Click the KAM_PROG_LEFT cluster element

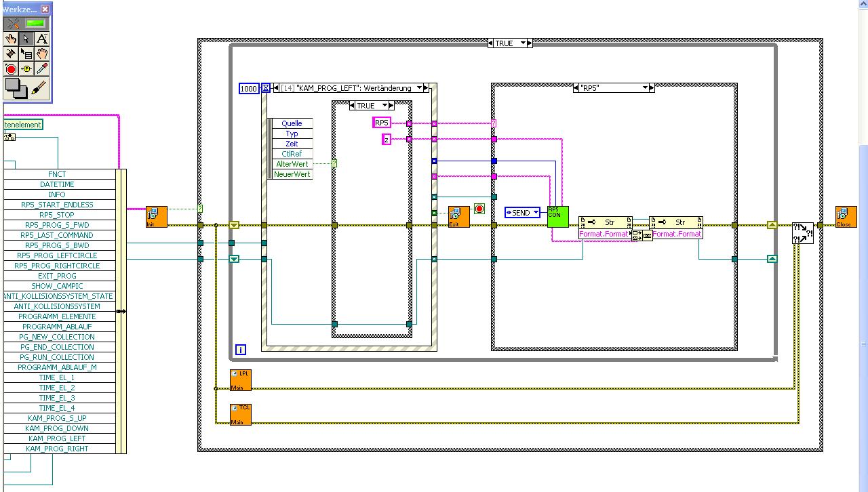point(57,438)
